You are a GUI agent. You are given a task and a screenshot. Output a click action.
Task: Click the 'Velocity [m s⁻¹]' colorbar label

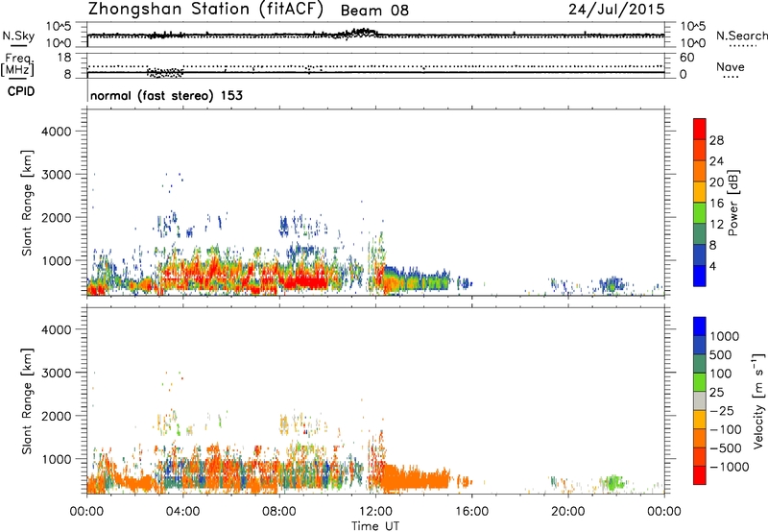pyautogui.click(x=758, y=400)
